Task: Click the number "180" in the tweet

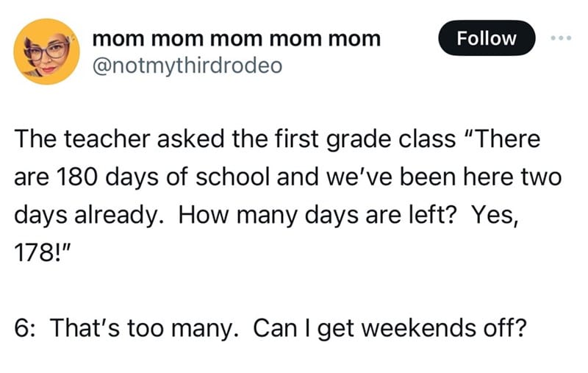Action: (x=77, y=177)
